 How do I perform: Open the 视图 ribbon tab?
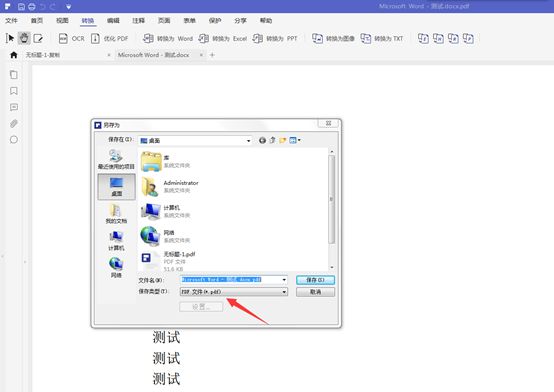(x=62, y=21)
